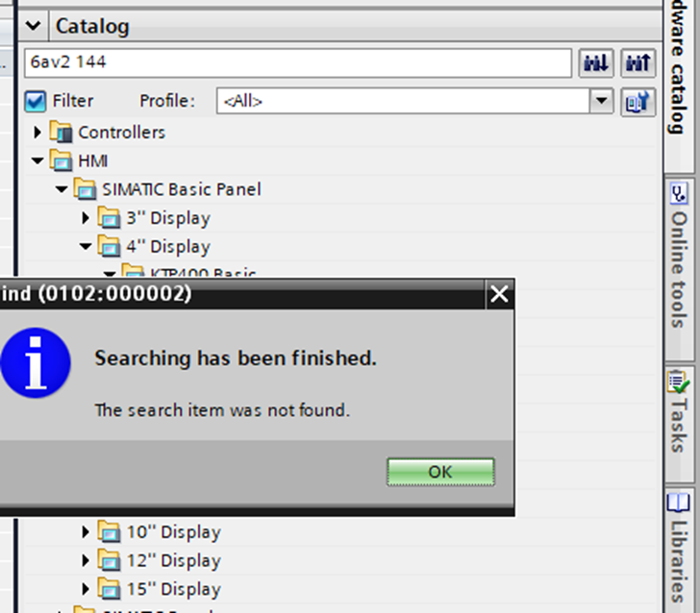The image size is (700, 613).
Task: Click 'The search item was not found.' text
Action: tap(222, 410)
